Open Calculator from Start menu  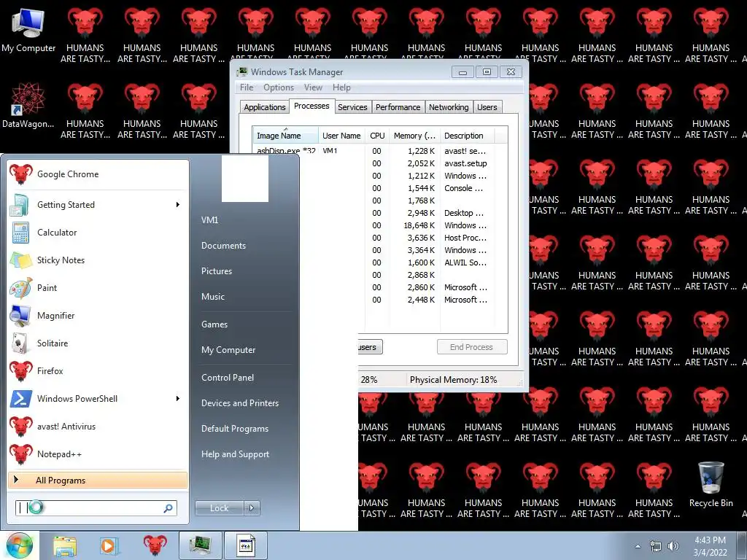coord(98,233)
